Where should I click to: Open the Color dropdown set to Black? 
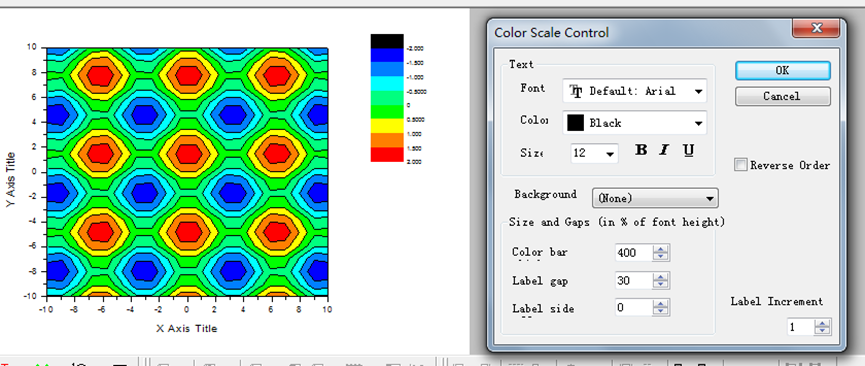[x=634, y=123]
